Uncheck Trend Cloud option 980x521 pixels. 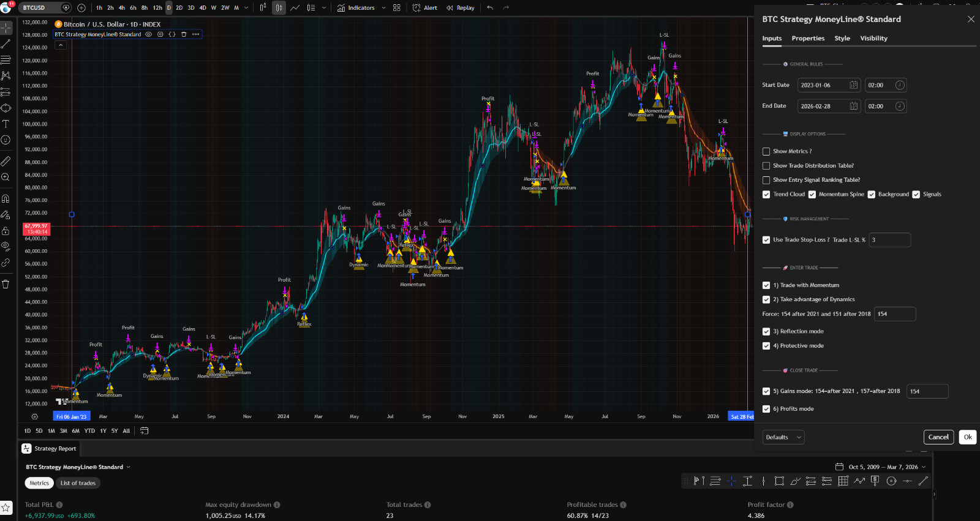[x=766, y=195]
